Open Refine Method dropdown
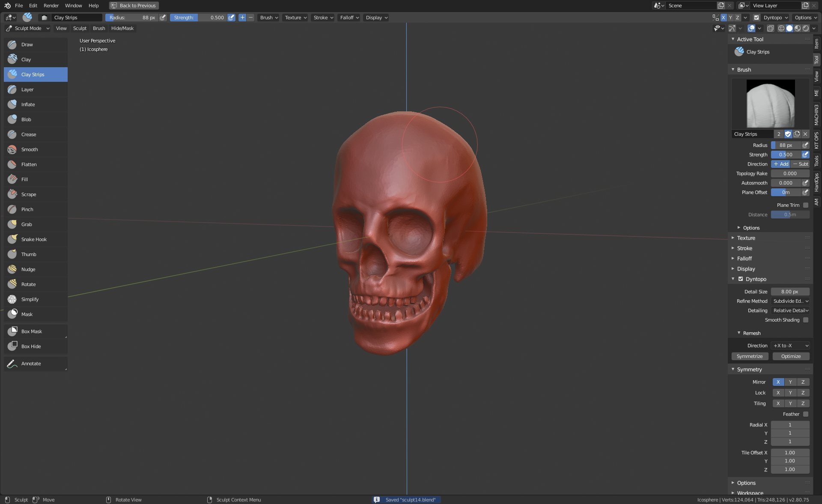Viewport: 822px width, 504px height. click(x=790, y=301)
